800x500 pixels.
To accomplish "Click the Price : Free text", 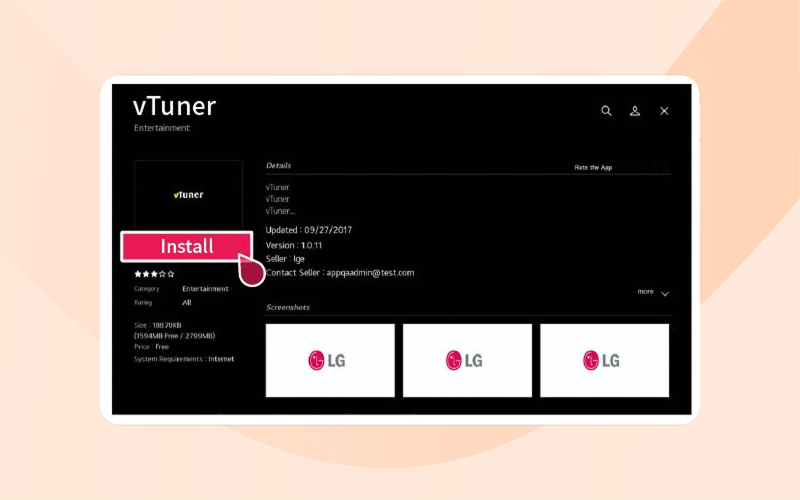I will tap(152, 347).
